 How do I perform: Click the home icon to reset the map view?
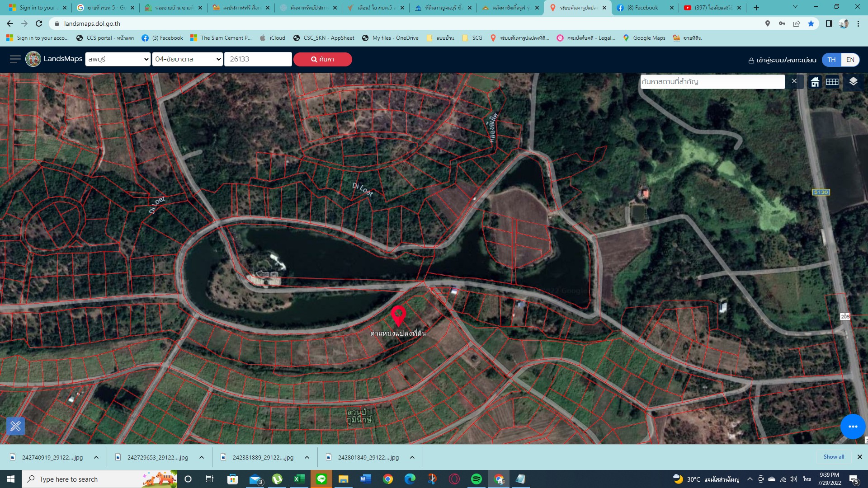pos(815,81)
